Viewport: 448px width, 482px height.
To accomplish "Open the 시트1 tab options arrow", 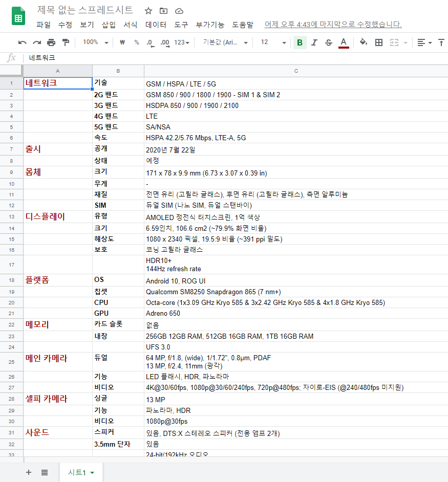I will [92, 473].
